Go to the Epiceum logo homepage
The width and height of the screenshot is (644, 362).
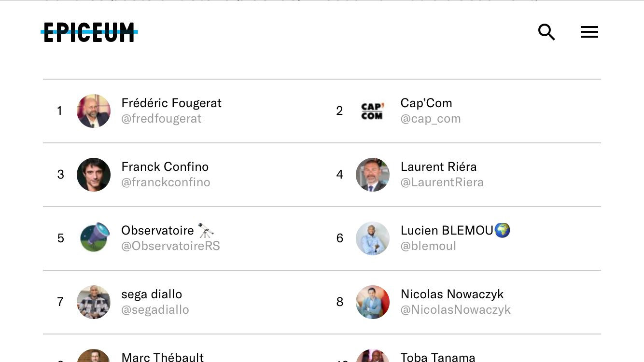click(x=89, y=32)
